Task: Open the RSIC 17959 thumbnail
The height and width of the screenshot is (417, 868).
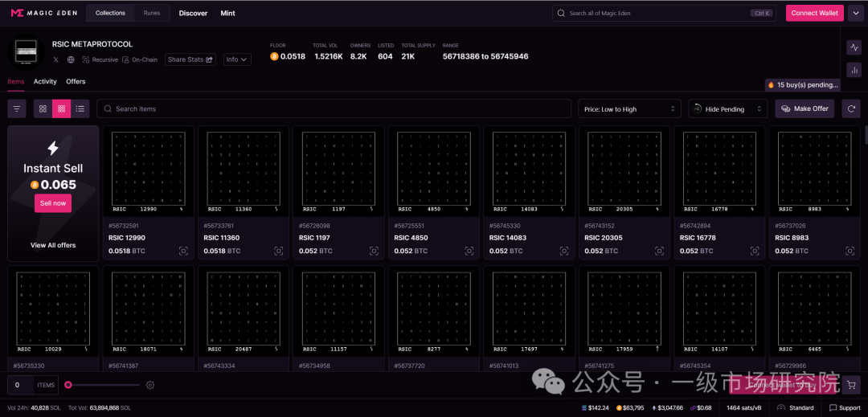Action: pyautogui.click(x=624, y=312)
